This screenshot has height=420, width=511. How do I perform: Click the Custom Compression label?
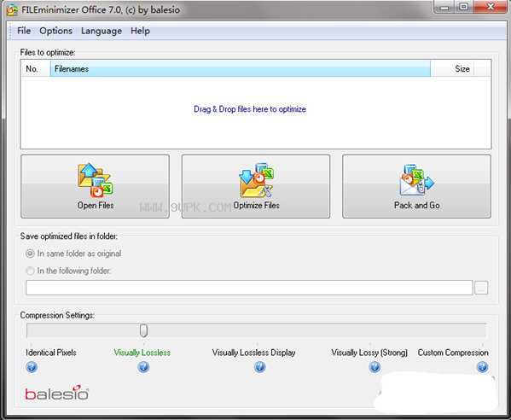[x=453, y=353]
